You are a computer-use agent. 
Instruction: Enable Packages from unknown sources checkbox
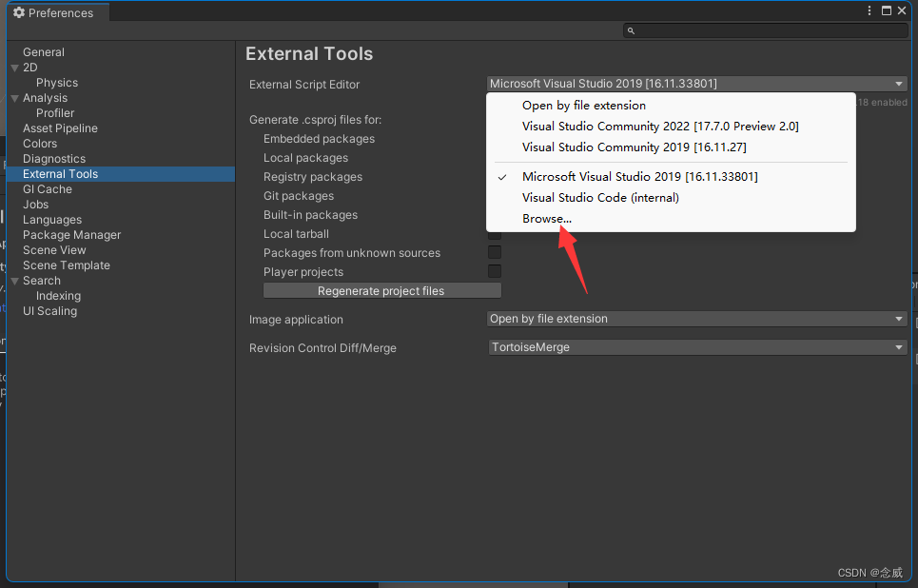495,253
